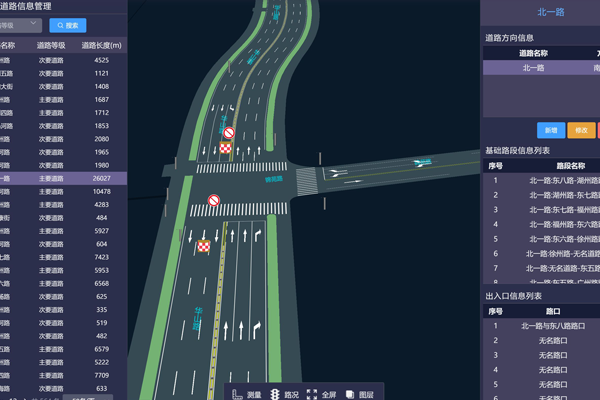The image size is (600, 400).
Task: Enter fullscreen with the 全屏 icon
Action: point(312,394)
